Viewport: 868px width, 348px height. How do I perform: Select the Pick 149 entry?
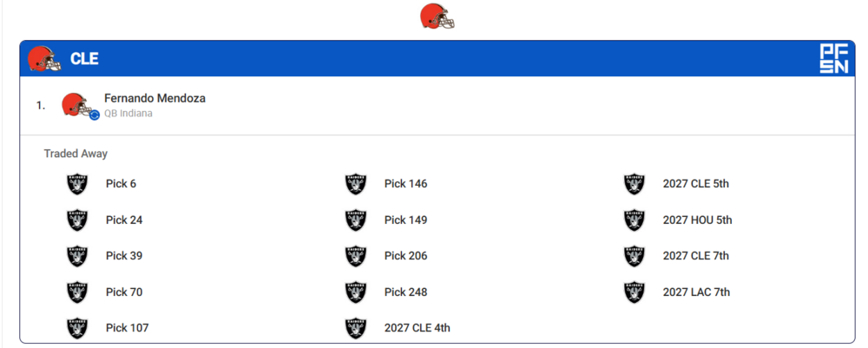[405, 220]
